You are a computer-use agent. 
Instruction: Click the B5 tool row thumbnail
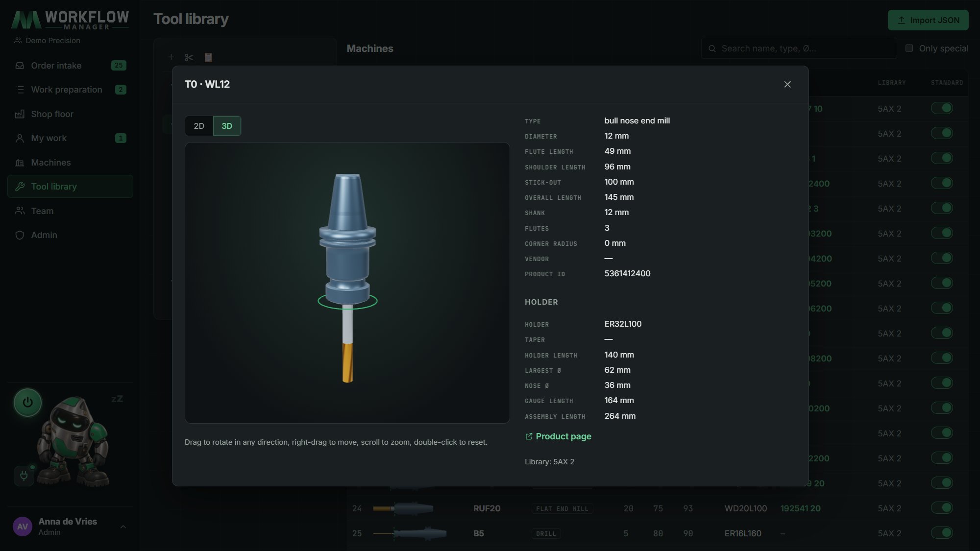coord(410,533)
